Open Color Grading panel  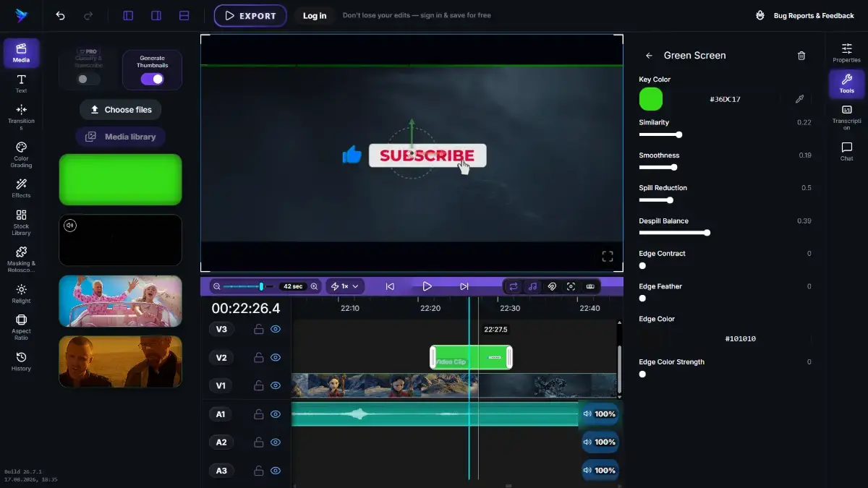pos(21,155)
